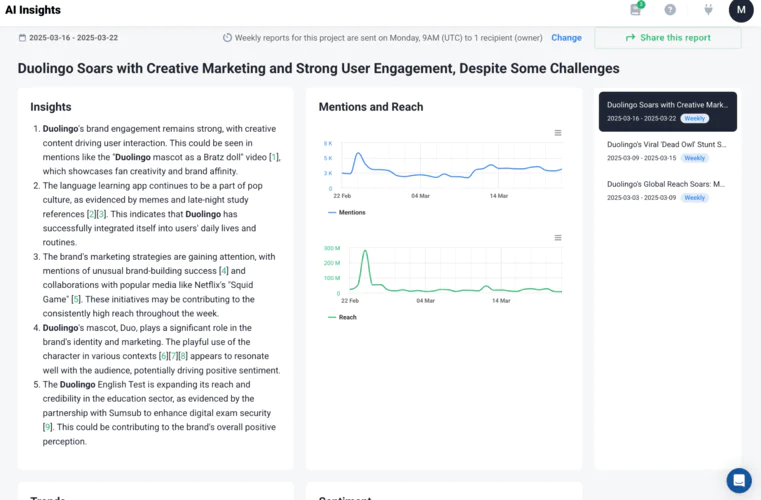Image resolution: width=761 pixels, height=500 pixels.
Task: Open citation reference [5] link
Action: (76, 300)
